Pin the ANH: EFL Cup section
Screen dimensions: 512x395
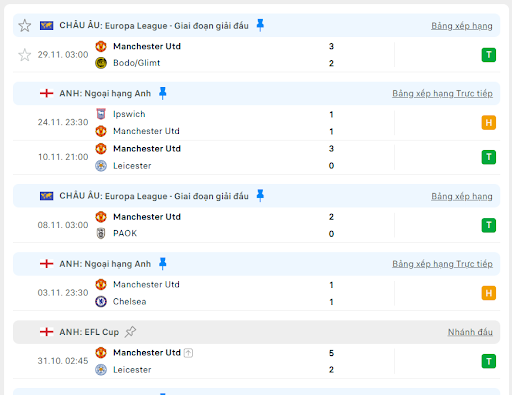pos(130,332)
